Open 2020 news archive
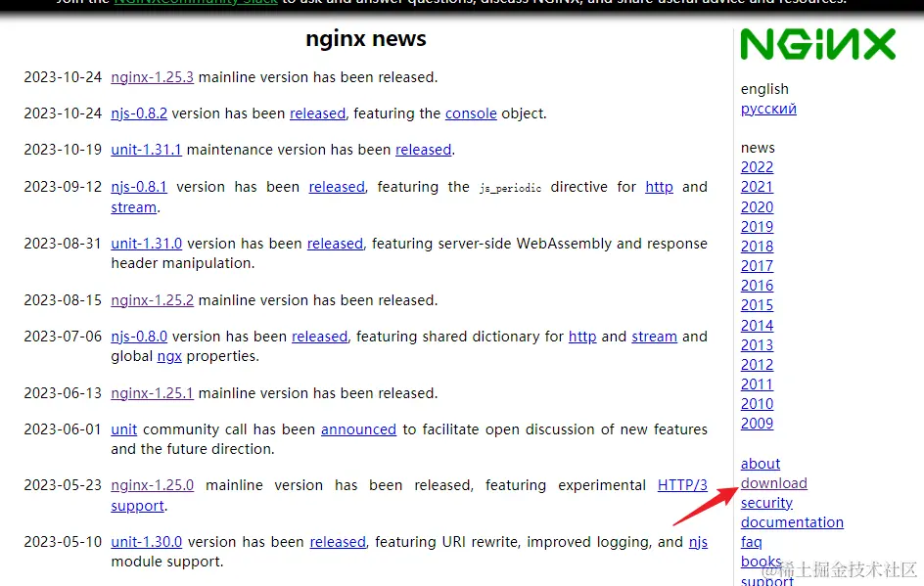Screen dimensions: 924x586 757,207
